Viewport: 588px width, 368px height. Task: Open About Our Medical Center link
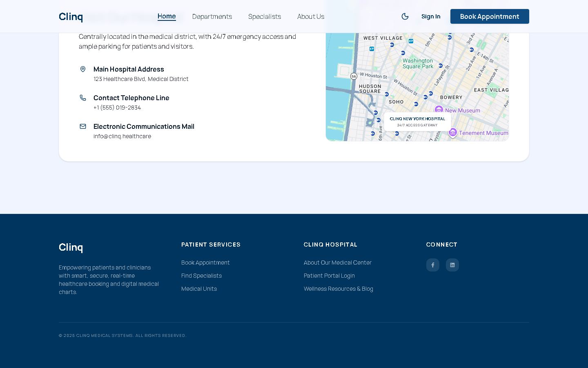pyautogui.click(x=338, y=263)
